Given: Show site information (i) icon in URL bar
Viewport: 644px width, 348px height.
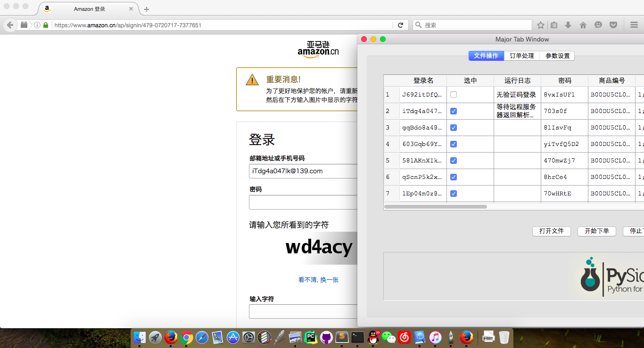Looking at the screenshot, I should pyautogui.click(x=37, y=25).
